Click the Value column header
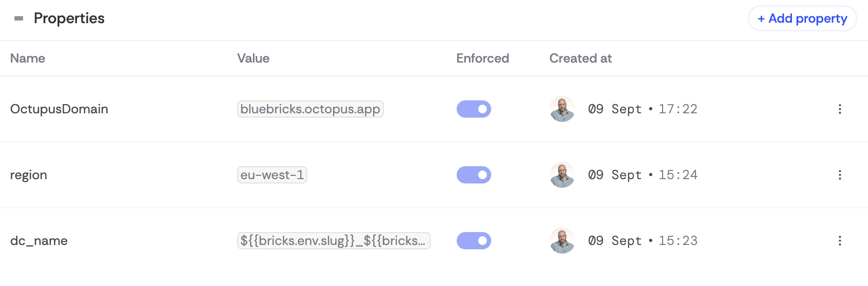This screenshot has width=868, height=286. tap(253, 58)
